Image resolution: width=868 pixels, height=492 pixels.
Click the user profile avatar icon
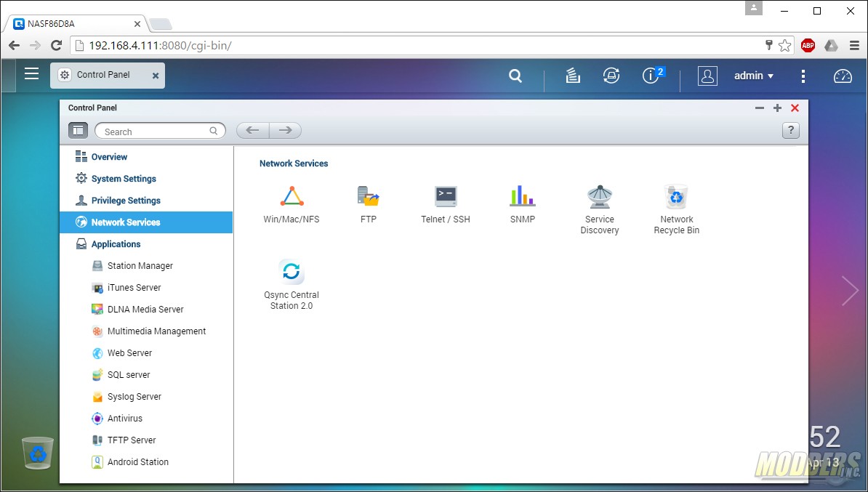(x=707, y=76)
